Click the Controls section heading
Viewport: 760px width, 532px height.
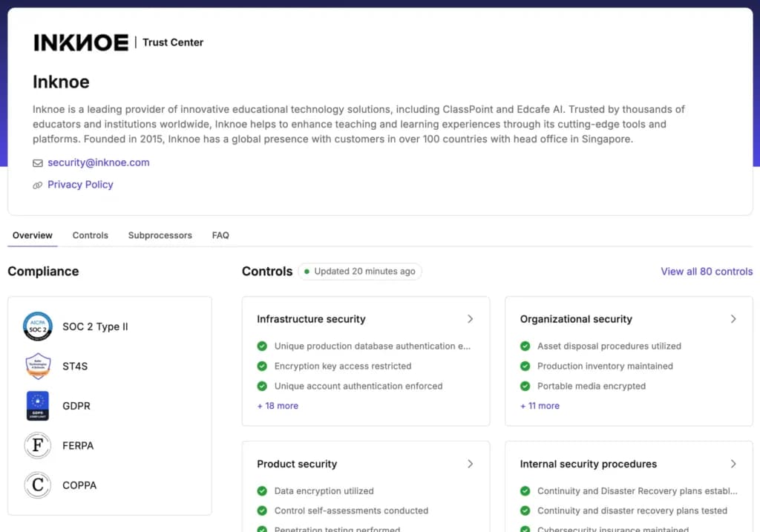(x=267, y=272)
